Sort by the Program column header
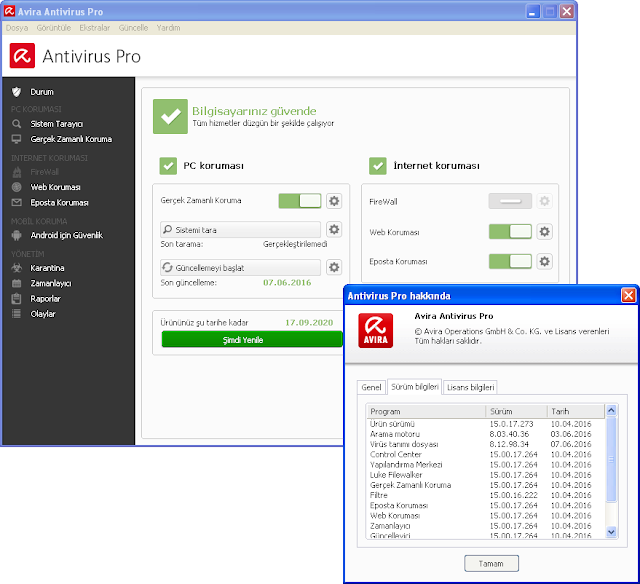This screenshot has height=584, width=640. 426,411
